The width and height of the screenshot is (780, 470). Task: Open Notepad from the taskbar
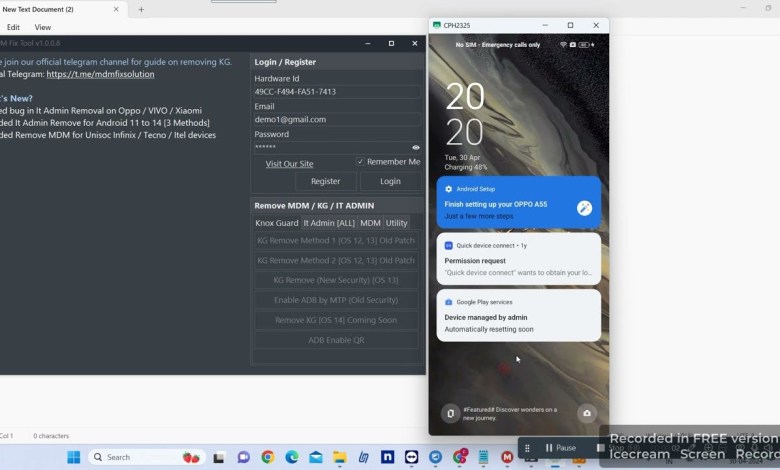(483, 457)
